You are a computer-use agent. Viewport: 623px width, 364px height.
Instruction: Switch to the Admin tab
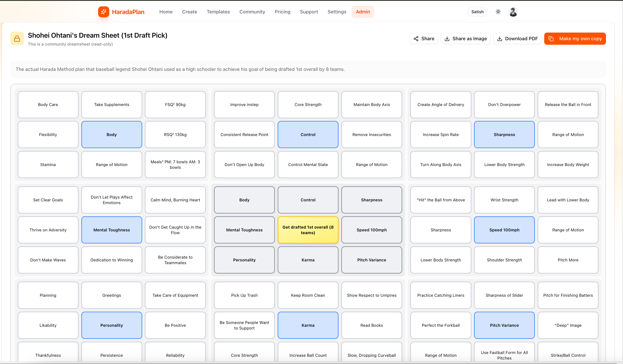click(363, 12)
